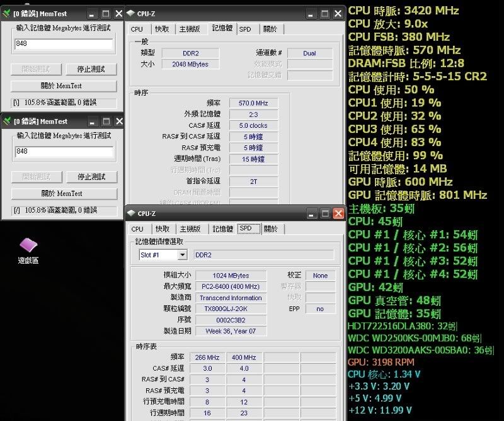Maximize the lower MemTest window
This screenshot has height=421, width=504.
(106, 121)
